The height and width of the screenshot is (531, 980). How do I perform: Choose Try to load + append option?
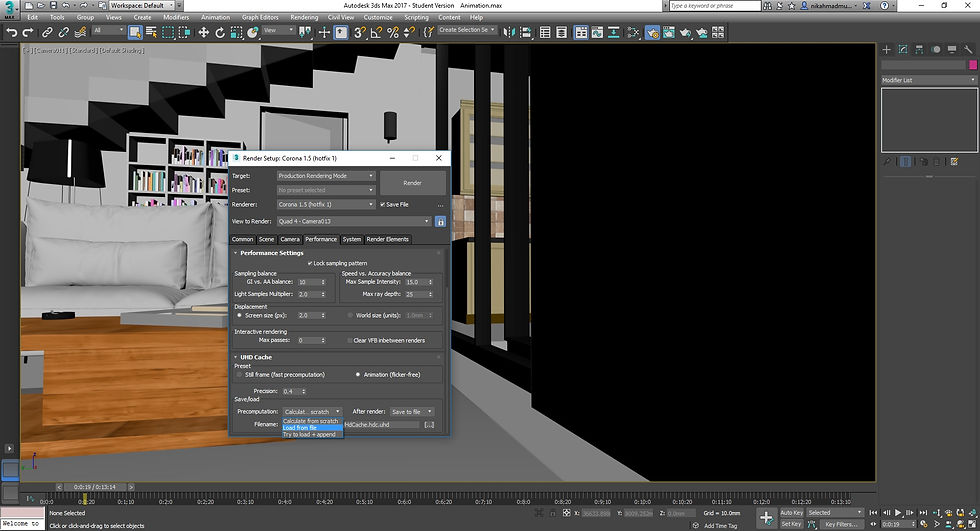(x=312, y=435)
